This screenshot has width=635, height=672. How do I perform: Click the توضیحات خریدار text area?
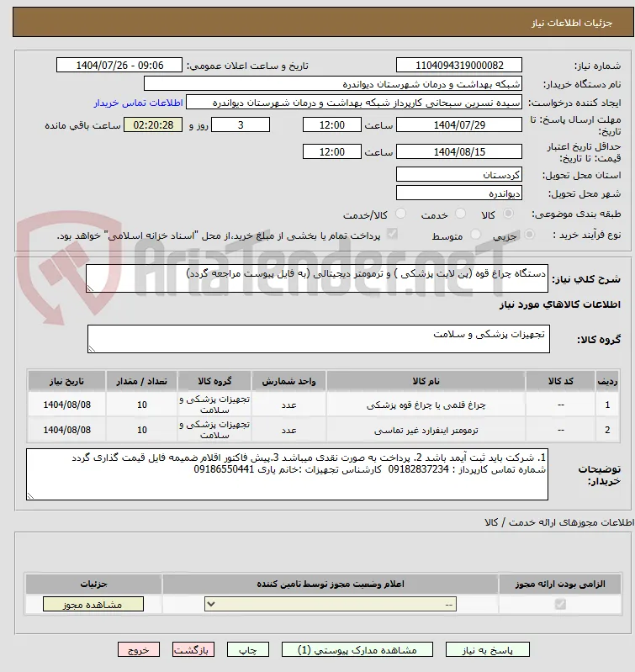pos(287,474)
